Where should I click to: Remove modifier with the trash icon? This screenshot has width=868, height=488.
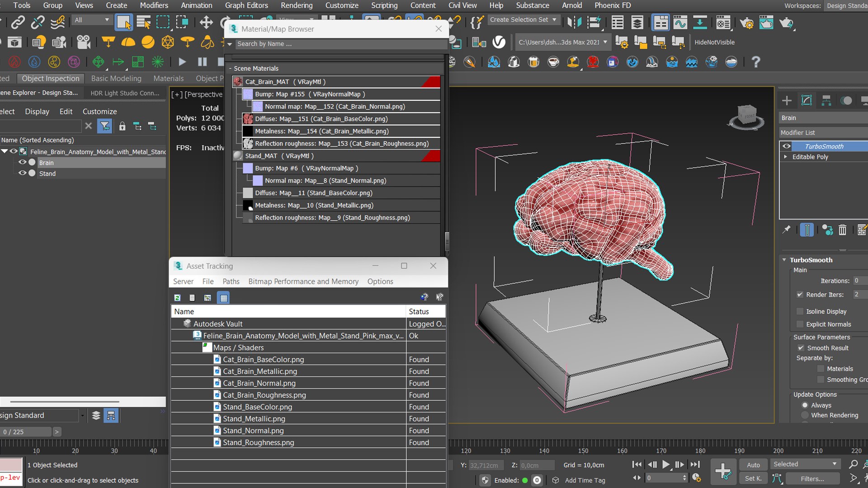click(x=842, y=230)
